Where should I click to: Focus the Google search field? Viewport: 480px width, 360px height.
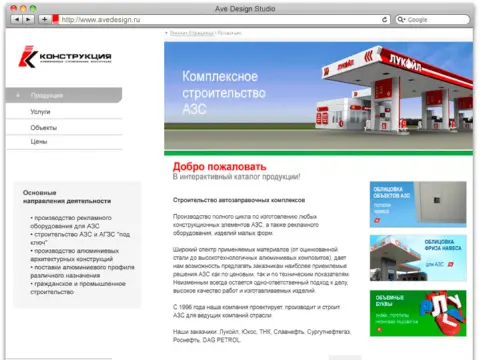(x=433, y=20)
